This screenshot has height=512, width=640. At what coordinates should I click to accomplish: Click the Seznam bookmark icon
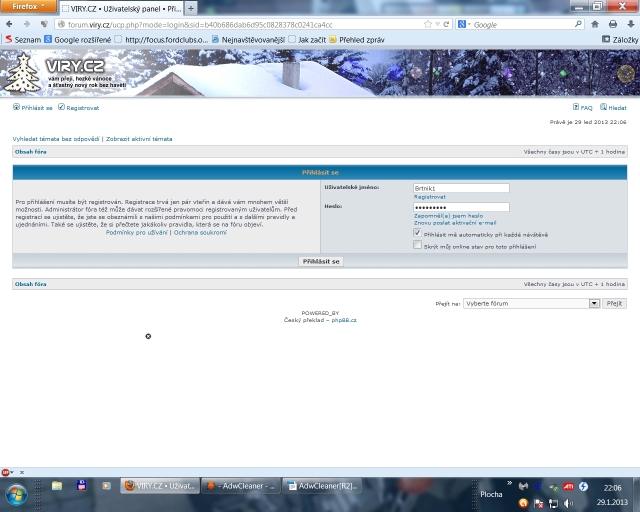coord(9,39)
